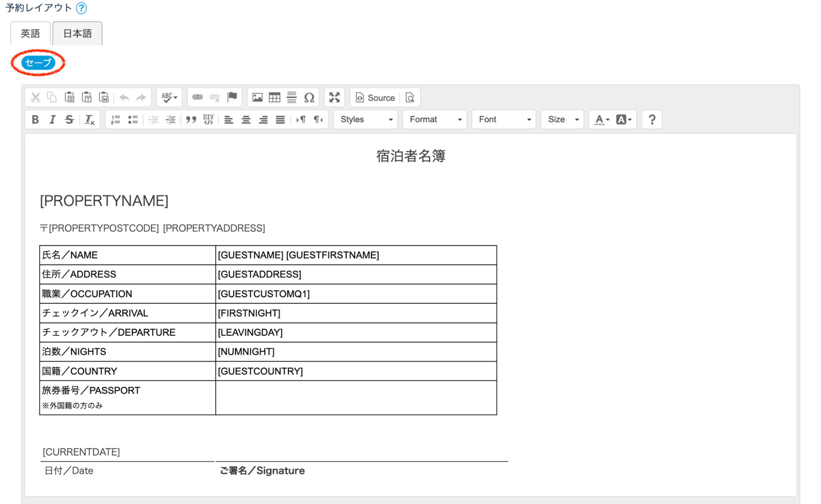Viewport: 821px width, 504px height.
Task: Maximize the editor with the fullscreen icon
Action: [334, 98]
